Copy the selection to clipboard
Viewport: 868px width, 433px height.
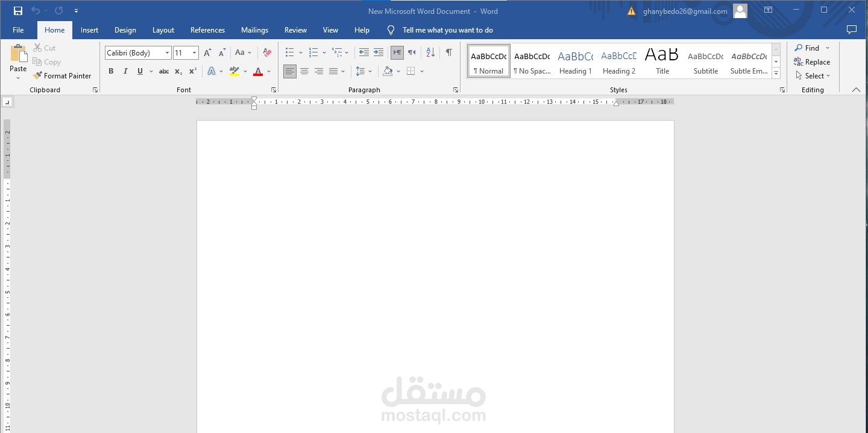[x=46, y=62]
